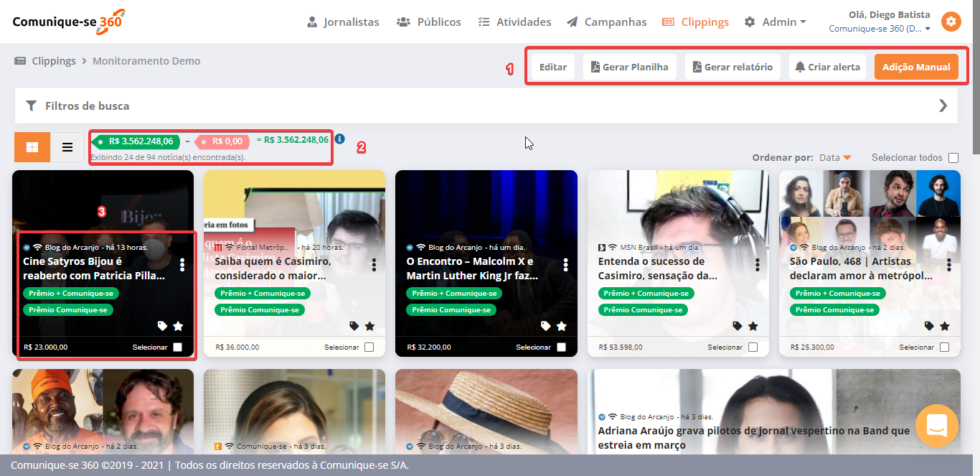Star the Entenda o sucesso de Casimiro article

pyautogui.click(x=753, y=326)
